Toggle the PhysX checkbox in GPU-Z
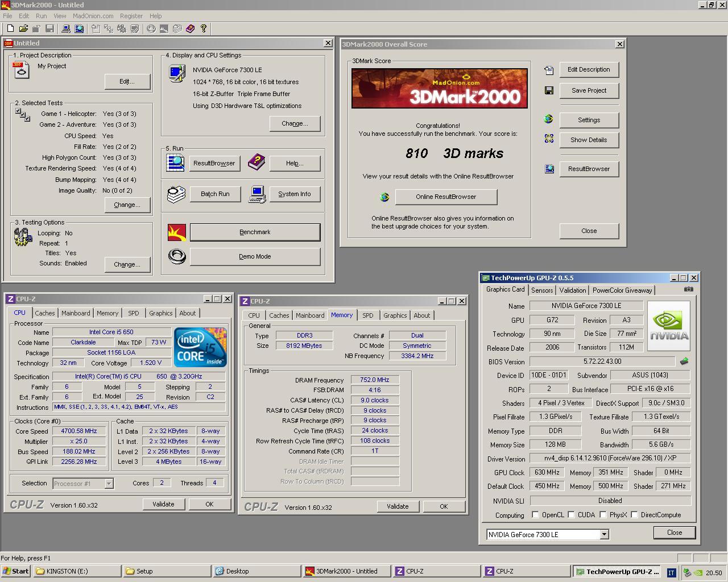The height and width of the screenshot is (582, 728). point(603,515)
